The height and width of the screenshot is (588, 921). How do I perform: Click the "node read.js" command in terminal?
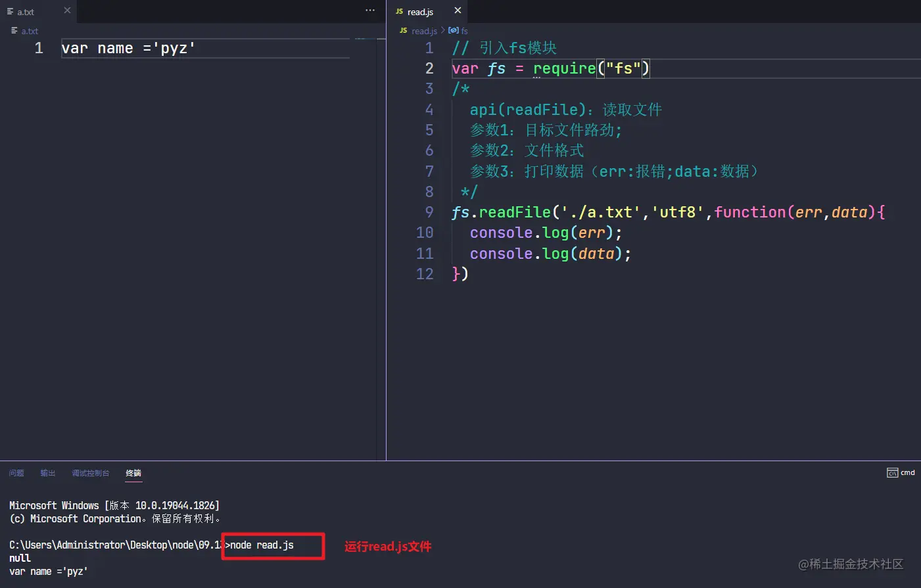pos(262,545)
